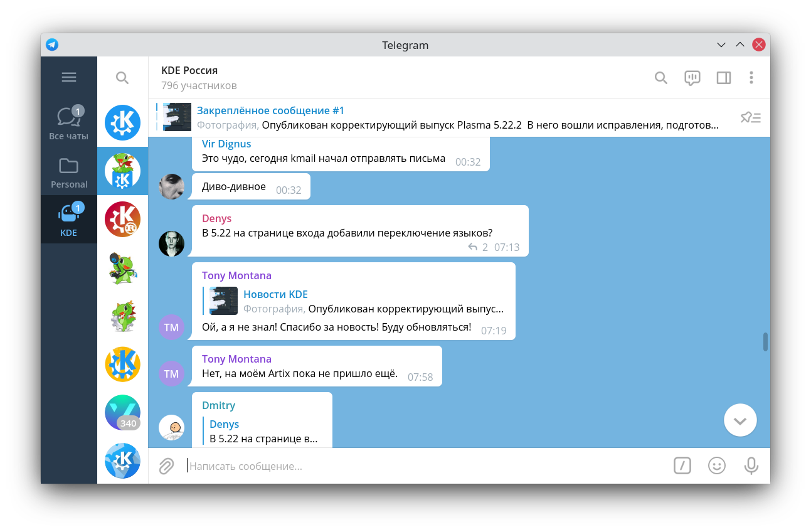Click the TM avatar beside the 07:19 message
The height and width of the screenshot is (532, 811).
coord(171,327)
